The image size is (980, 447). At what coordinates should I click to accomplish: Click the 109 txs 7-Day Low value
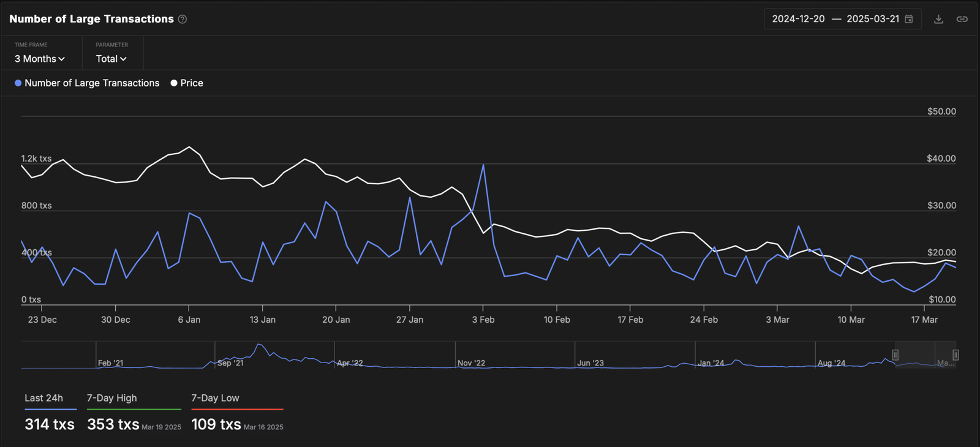pos(216,424)
